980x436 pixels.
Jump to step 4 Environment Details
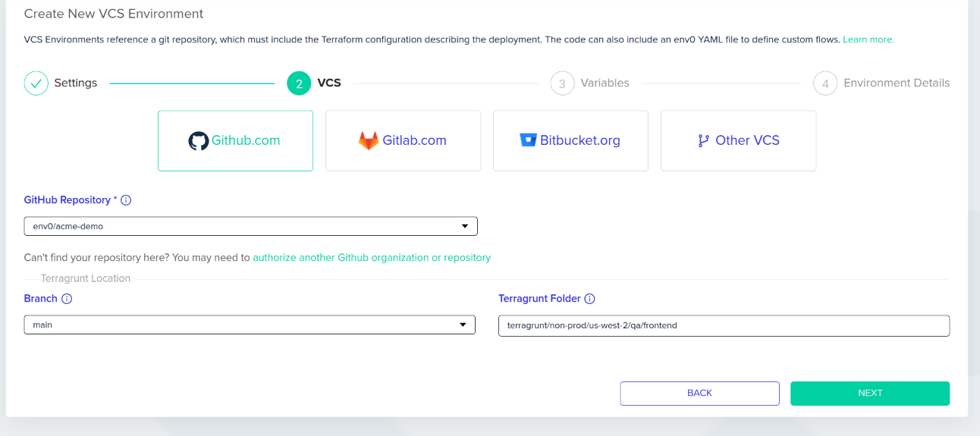coord(881,83)
